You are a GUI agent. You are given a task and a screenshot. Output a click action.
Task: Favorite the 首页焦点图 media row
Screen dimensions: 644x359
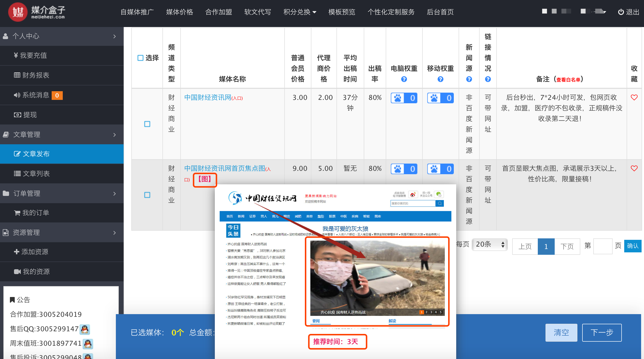tap(634, 168)
